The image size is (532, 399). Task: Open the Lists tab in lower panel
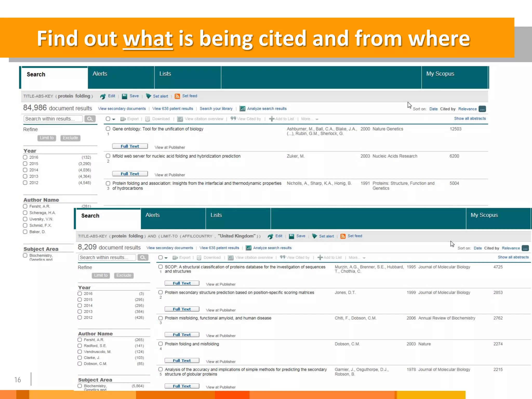[238, 218]
